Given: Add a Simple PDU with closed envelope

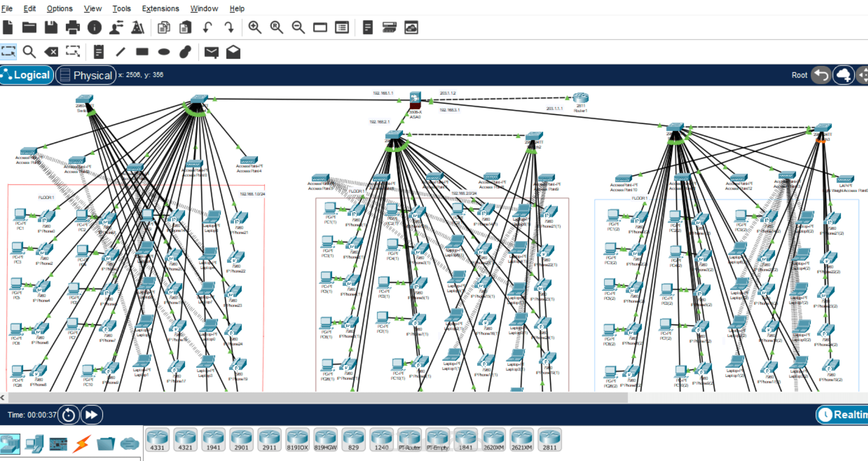Looking at the screenshot, I should pyautogui.click(x=212, y=52).
